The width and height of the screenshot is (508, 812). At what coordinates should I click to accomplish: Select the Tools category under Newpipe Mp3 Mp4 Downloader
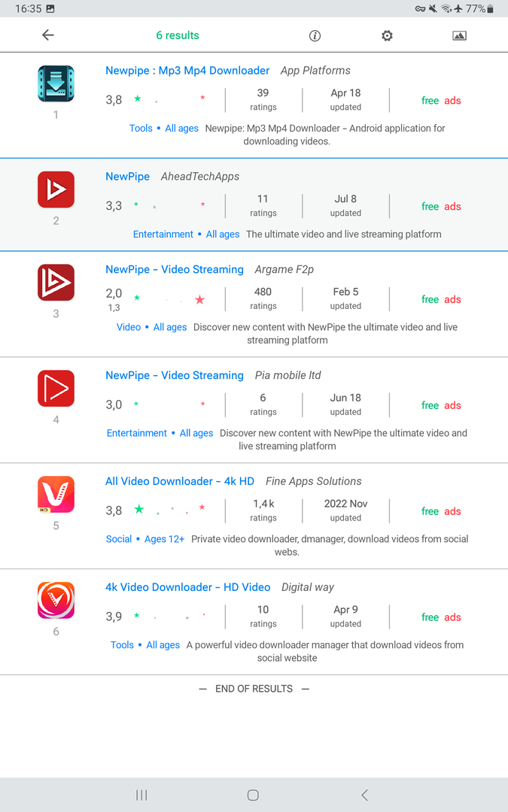141,129
